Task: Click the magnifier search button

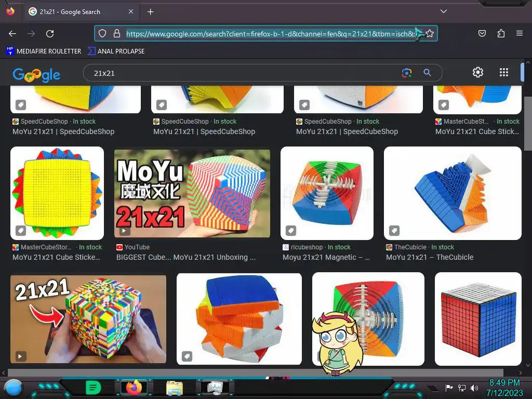Action: click(x=427, y=73)
